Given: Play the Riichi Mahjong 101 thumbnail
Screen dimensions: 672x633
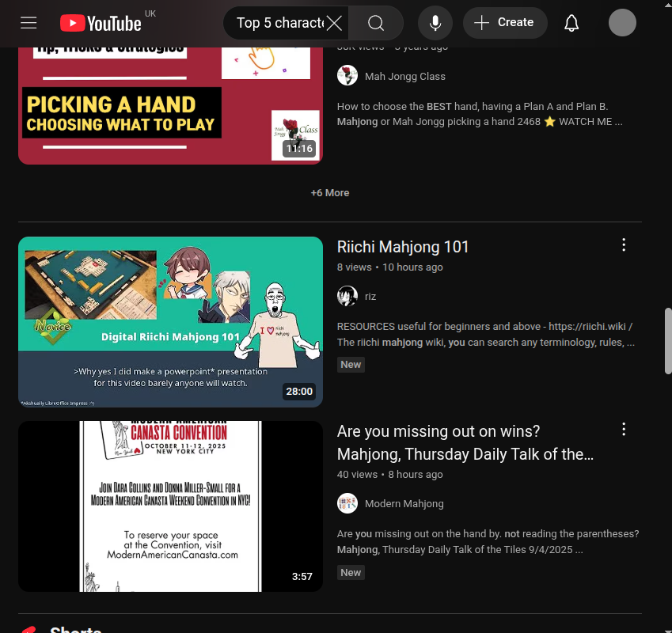Looking at the screenshot, I should coord(170,321).
